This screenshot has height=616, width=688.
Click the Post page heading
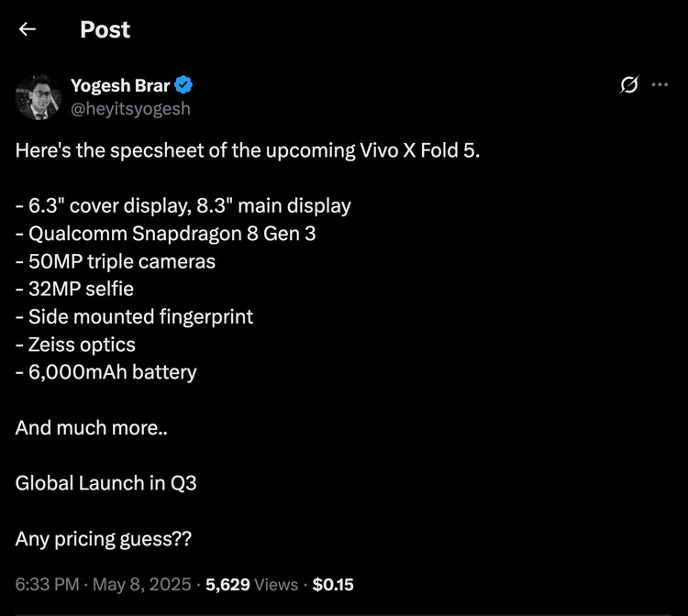(x=105, y=29)
